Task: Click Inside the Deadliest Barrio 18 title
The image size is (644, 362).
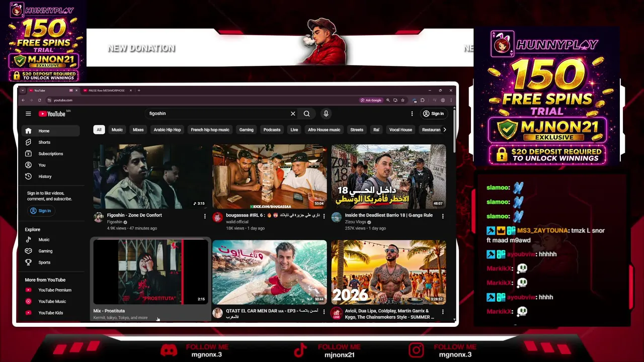Action: (389, 215)
